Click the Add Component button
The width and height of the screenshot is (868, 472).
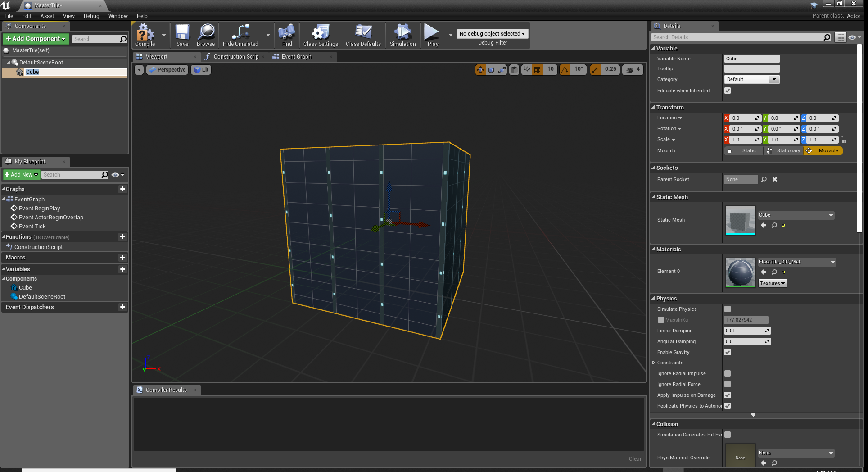click(x=36, y=39)
